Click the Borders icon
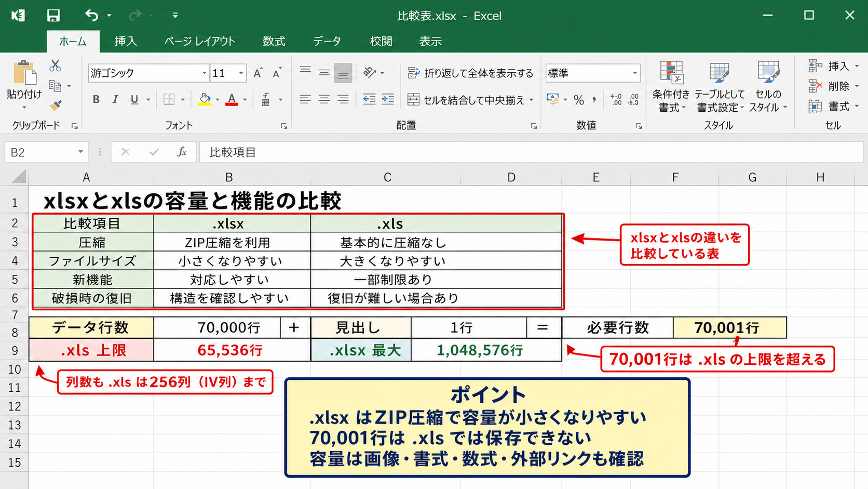868x489 pixels. tap(169, 99)
